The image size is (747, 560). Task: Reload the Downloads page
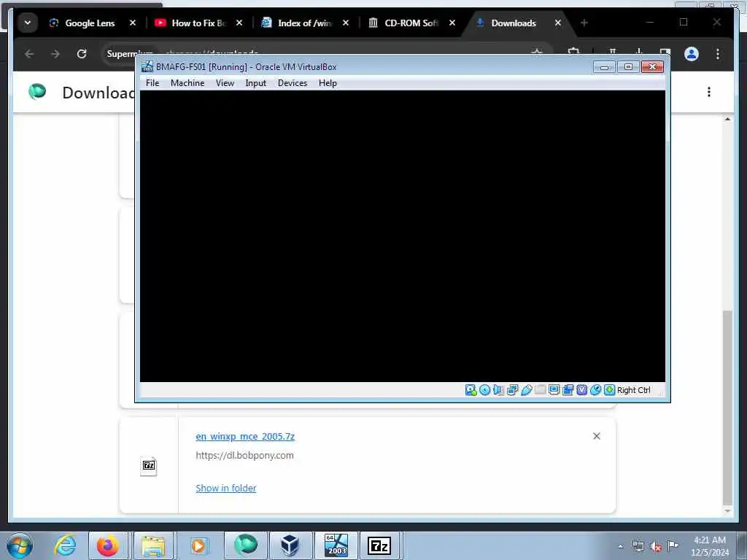tap(82, 54)
